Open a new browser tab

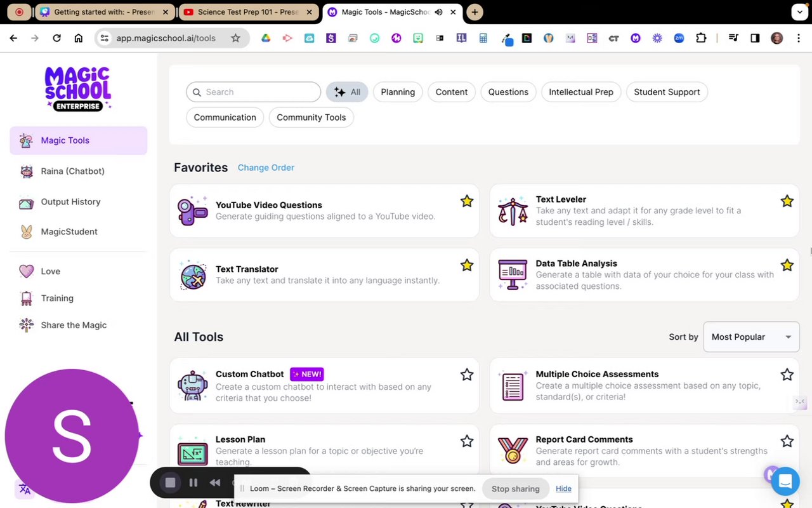click(x=475, y=12)
